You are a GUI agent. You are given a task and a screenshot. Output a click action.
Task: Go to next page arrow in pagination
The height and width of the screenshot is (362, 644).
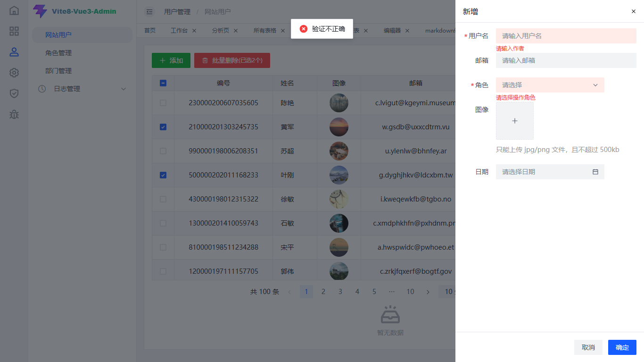428,292
